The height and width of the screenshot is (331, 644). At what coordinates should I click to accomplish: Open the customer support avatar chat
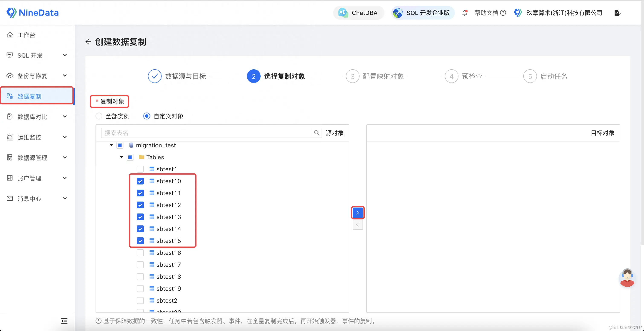click(627, 278)
